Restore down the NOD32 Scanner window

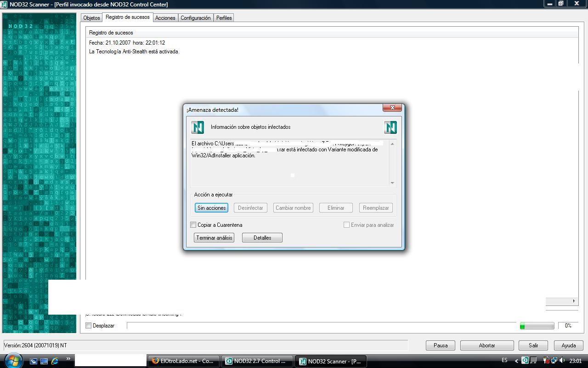click(561, 4)
